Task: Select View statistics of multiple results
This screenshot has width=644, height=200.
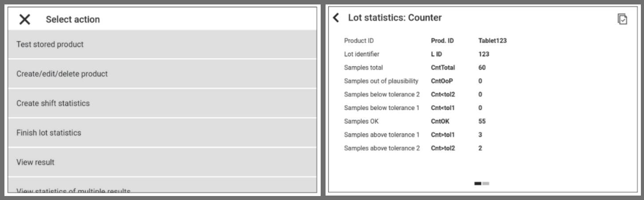Action: coord(162,189)
